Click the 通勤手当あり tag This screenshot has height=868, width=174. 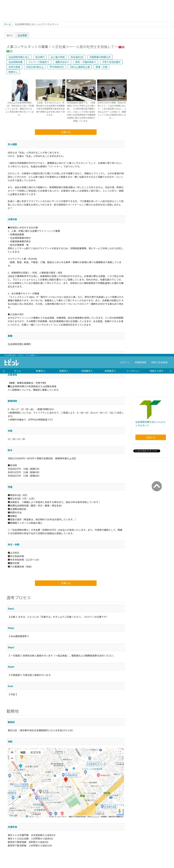(62, 62)
